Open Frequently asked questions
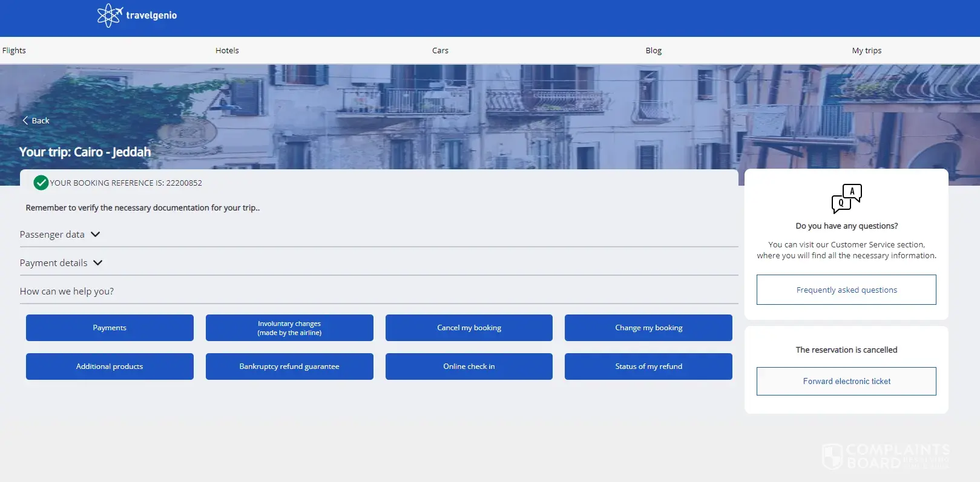Image resolution: width=980 pixels, height=482 pixels. (x=846, y=290)
